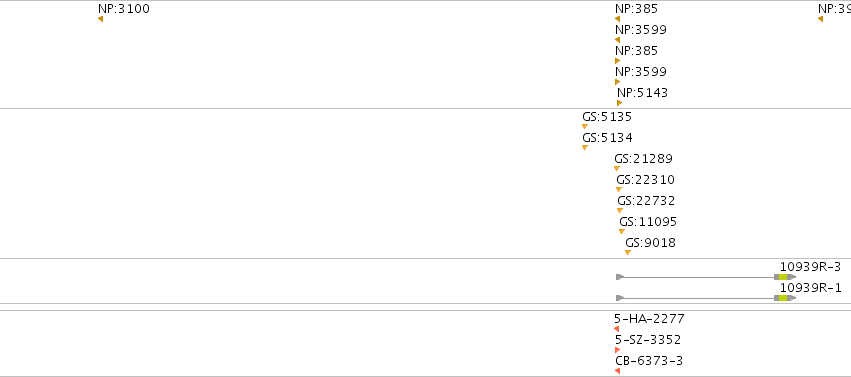The width and height of the screenshot is (851, 377).
Task: Click the GS:11095 insertion triangle
Action: pos(622,232)
